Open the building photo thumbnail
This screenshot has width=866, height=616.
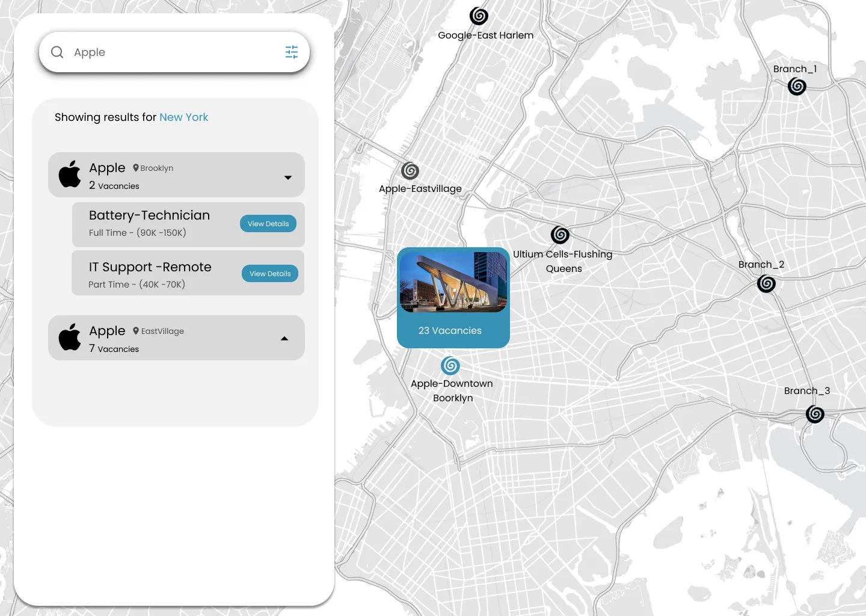(453, 282)
